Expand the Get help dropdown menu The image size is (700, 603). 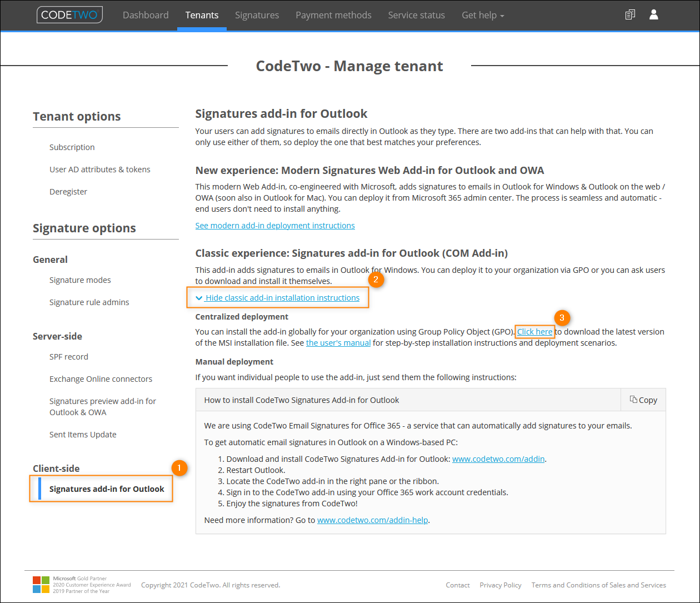(x=483, y=15)
